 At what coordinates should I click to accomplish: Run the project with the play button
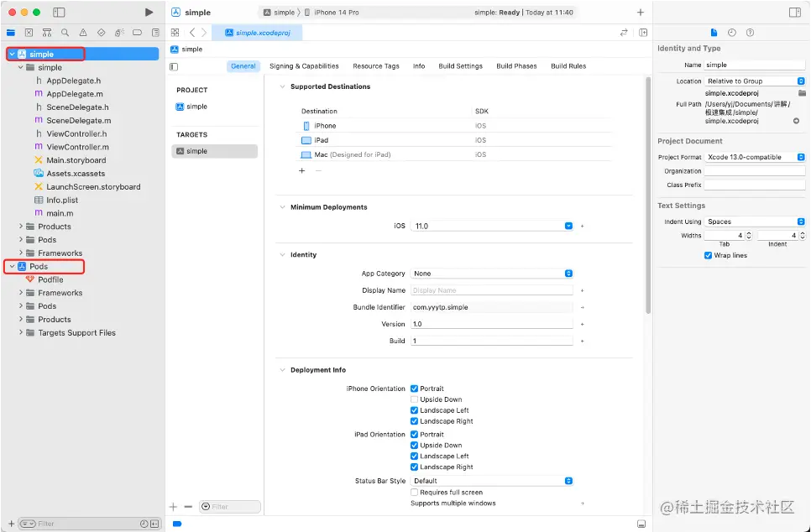[x=149, y=13]
